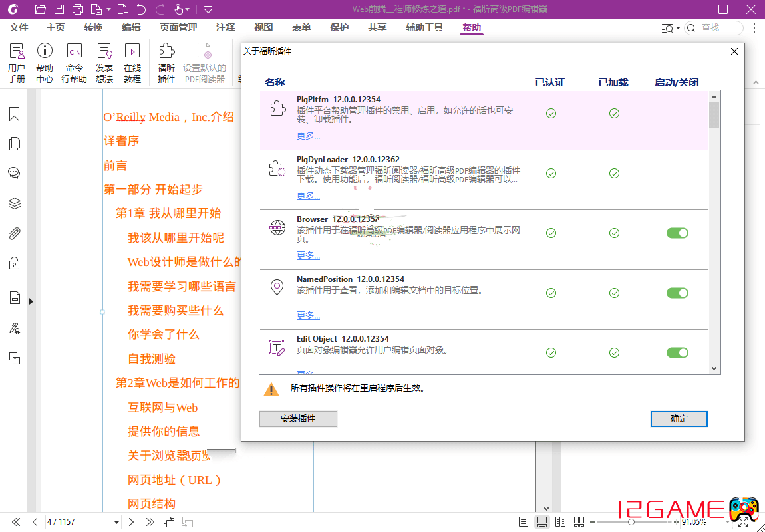765x532 pixels.
Task: Switch to single page view
Action: tap(524, 522)
